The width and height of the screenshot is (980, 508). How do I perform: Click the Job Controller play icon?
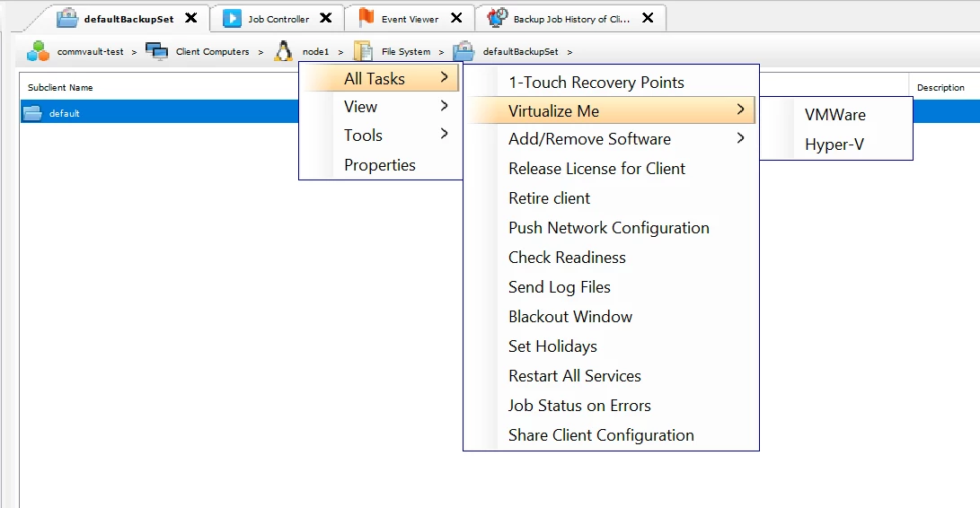232,18
